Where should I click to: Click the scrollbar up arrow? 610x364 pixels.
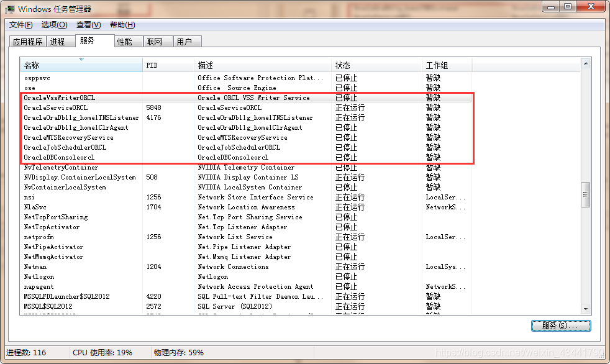(586, 63)
